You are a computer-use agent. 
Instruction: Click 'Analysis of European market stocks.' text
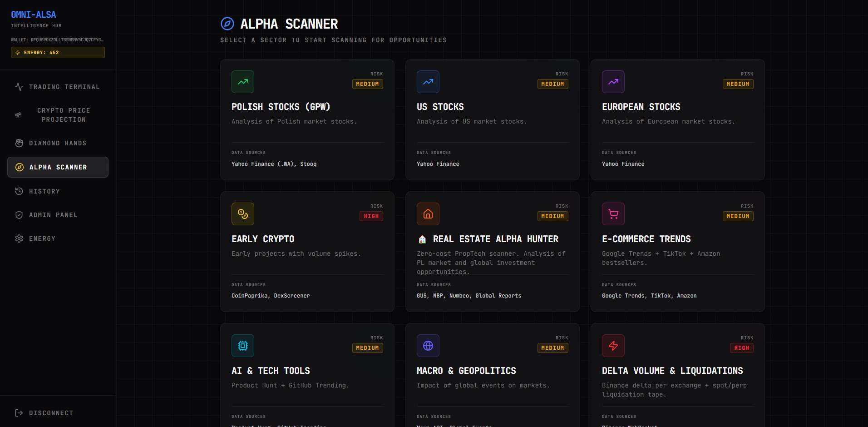(668, 121)
